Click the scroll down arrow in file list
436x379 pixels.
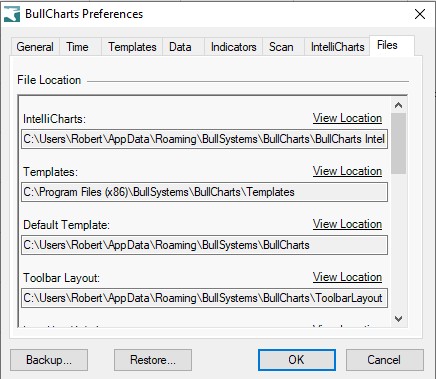(x=398, y=319)
